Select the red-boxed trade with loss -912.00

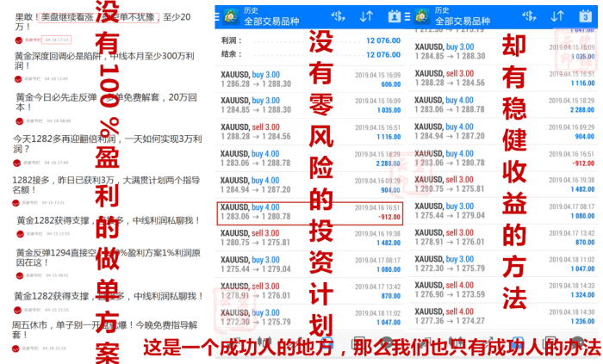[x=310, y=213]
